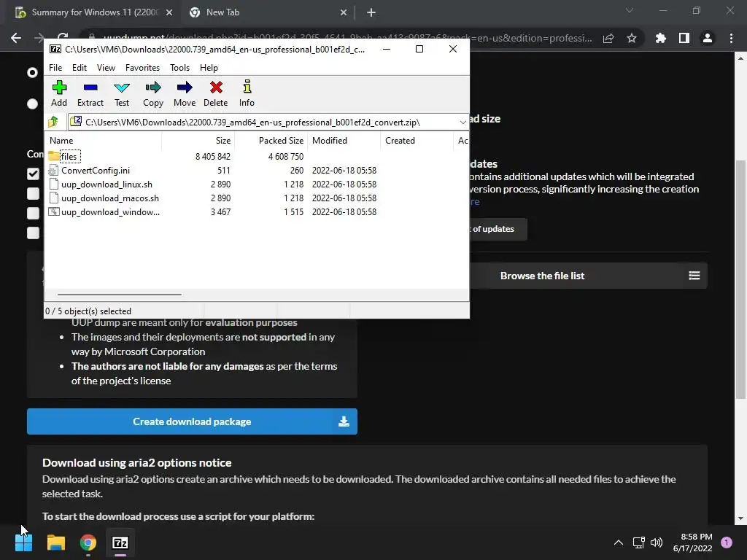This screenshot has height=560, width=747.
Task: Open the tab search dropdown chevron in Chrome
Action: pyautogui.click(x=630, y=10)
